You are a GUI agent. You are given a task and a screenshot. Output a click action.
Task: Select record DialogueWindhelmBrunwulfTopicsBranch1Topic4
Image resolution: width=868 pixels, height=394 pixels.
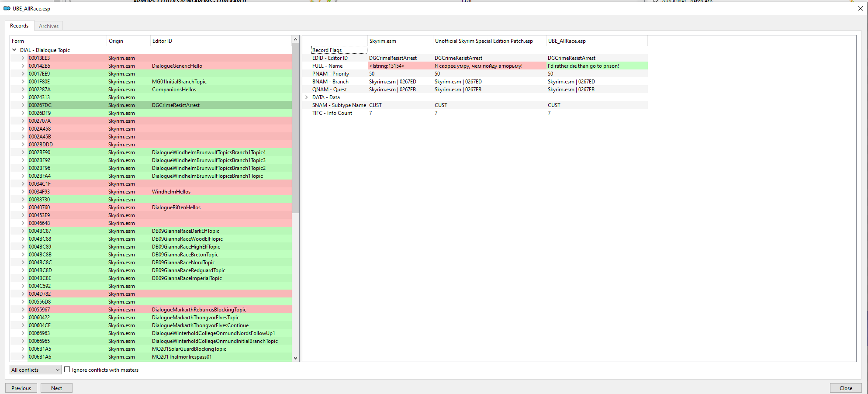pyautogui.click(x=159, y=152)
